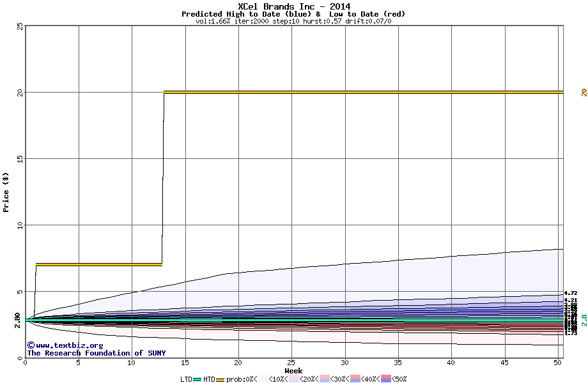The image size is (588, 383).
Task: Click the yellow HTD legend swatch
Action: pos(220,379)
